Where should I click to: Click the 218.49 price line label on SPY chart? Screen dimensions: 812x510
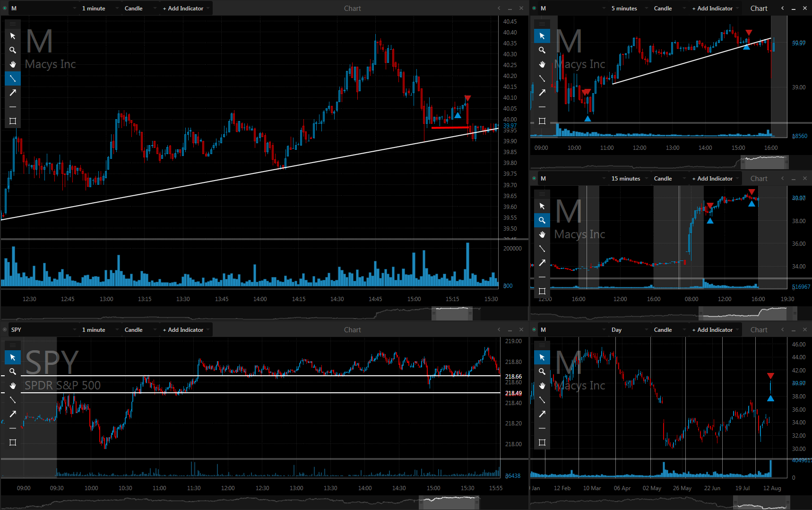[x=513, y=393]
